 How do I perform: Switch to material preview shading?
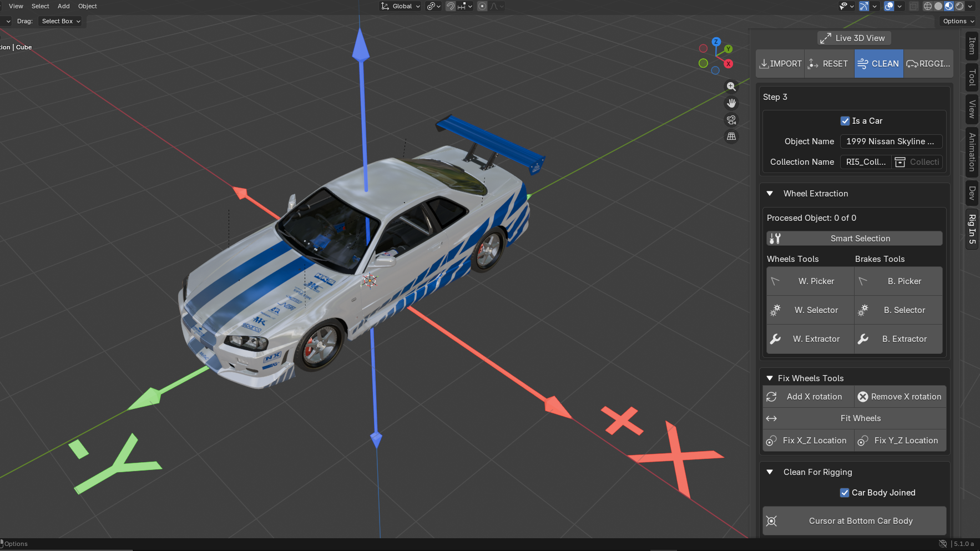[949, 6]
